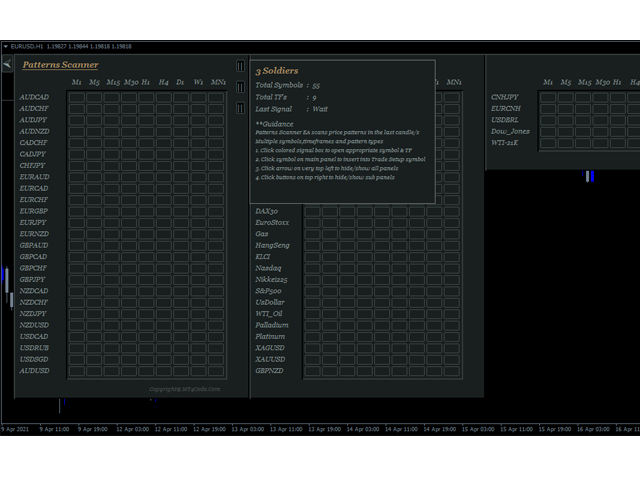The image size is (640, 480).
Task: Select GBPJPY symbol
Action: (x=33, y=280)
